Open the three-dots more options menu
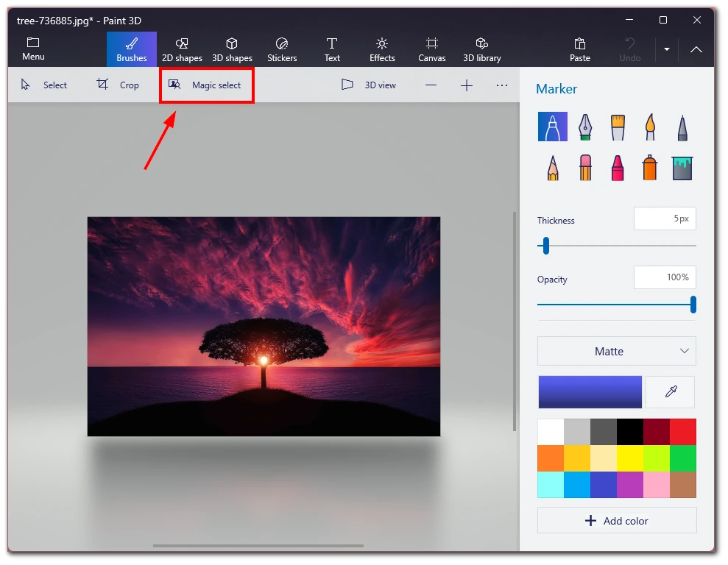This screenshot has height=565, width=728. [x=501, y=85]
